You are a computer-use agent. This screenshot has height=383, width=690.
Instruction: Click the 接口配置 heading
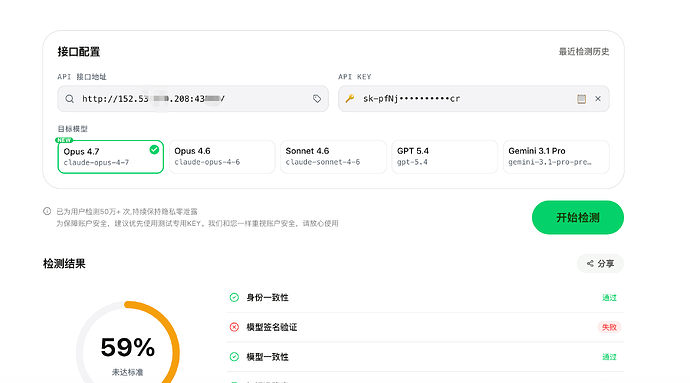79,52
